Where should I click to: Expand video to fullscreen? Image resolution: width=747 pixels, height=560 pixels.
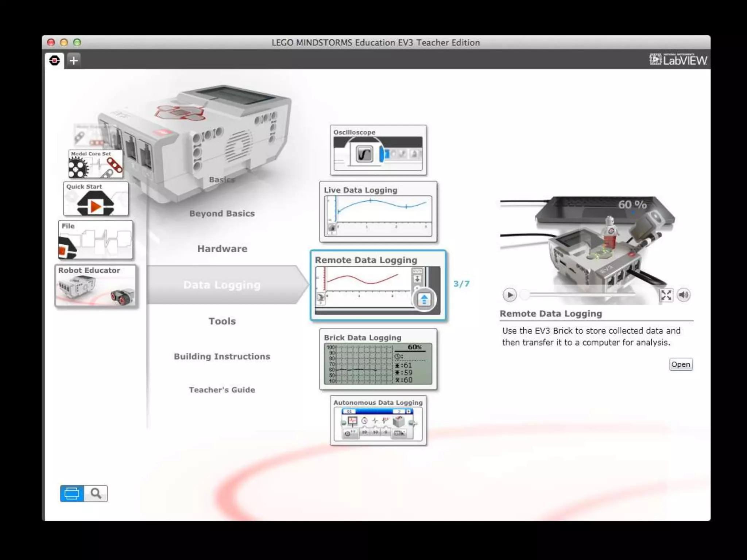666,295
